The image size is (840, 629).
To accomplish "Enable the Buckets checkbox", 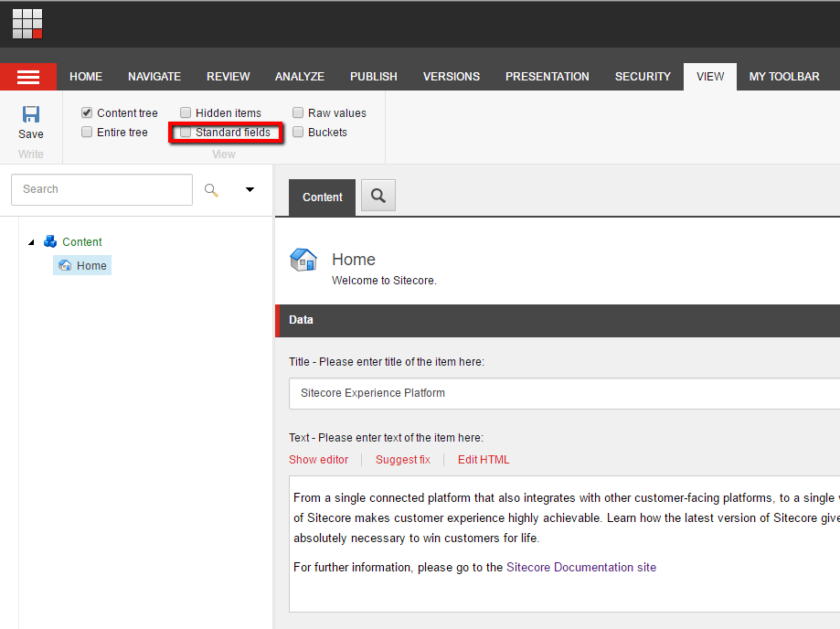I will pyautogui.click(x=298, y=132).
